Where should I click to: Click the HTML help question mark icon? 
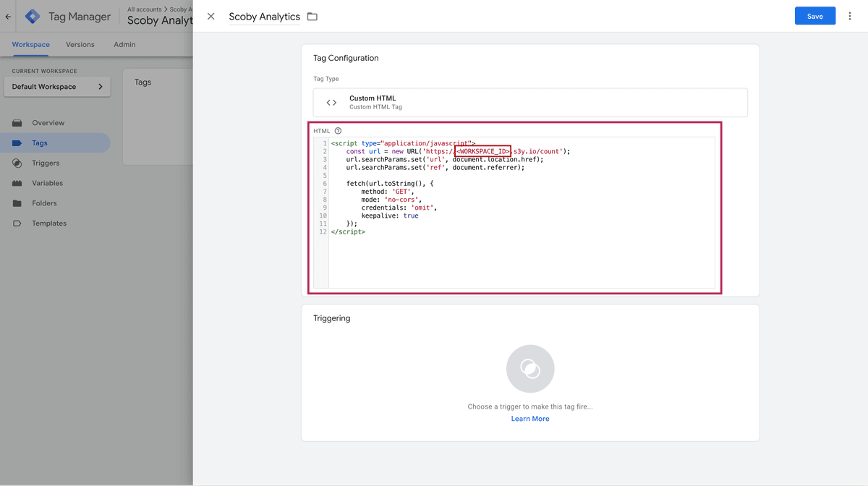coord(338,131)
